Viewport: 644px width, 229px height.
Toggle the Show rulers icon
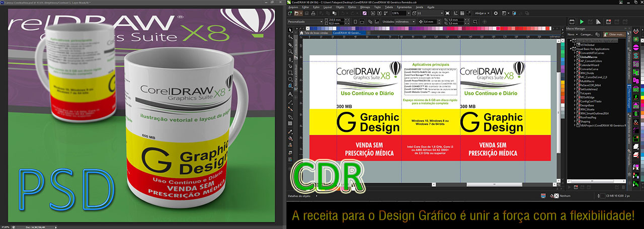point(455,13)
